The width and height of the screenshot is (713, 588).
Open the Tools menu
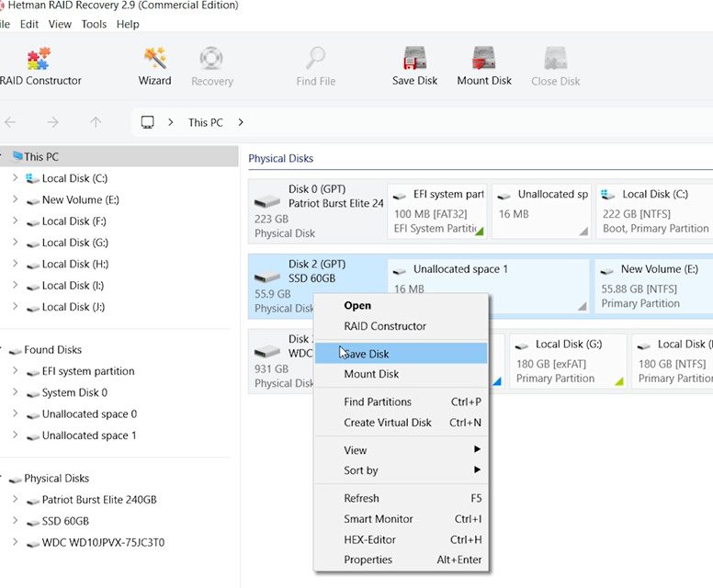click(94, 24)
